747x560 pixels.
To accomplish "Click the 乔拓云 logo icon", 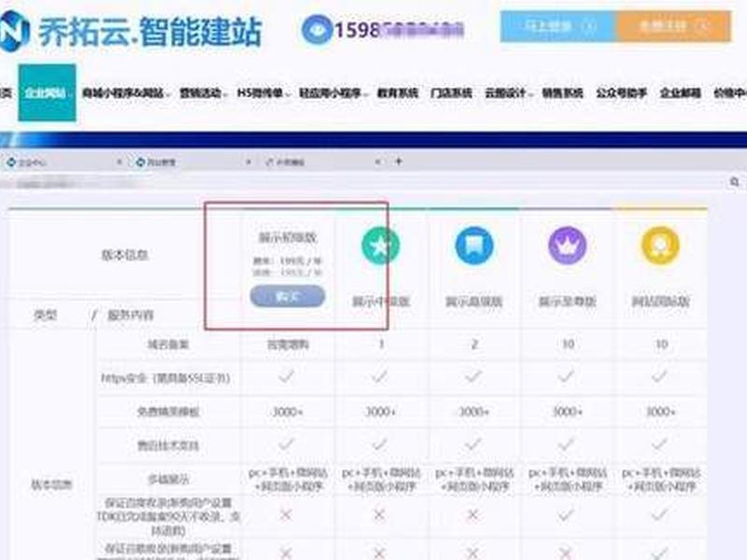I will point(13,31).
